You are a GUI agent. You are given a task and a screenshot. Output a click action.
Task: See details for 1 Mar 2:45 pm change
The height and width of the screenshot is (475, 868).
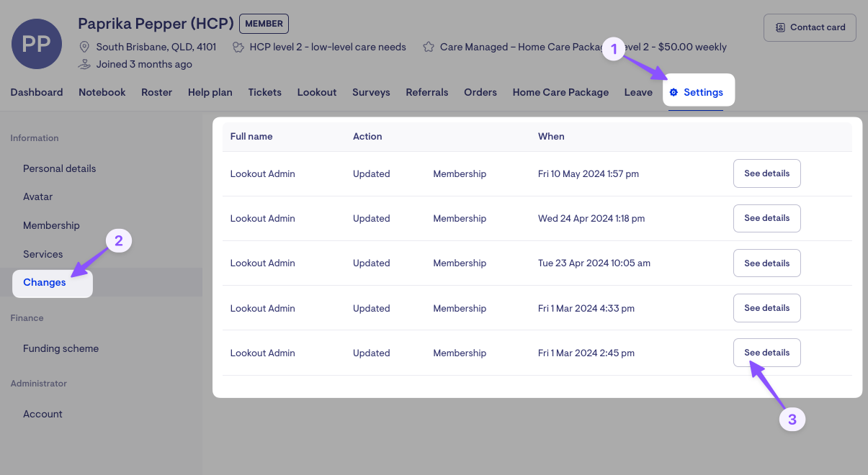click(766, 353)
